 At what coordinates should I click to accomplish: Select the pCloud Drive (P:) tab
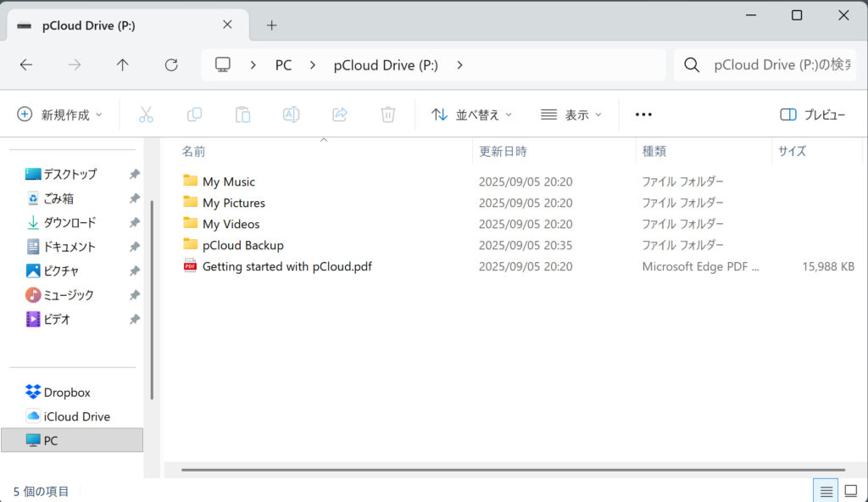tap(128, 25)
